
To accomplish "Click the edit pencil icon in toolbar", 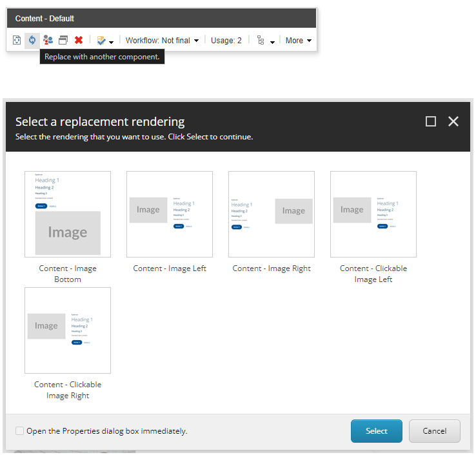I will 101,40.
